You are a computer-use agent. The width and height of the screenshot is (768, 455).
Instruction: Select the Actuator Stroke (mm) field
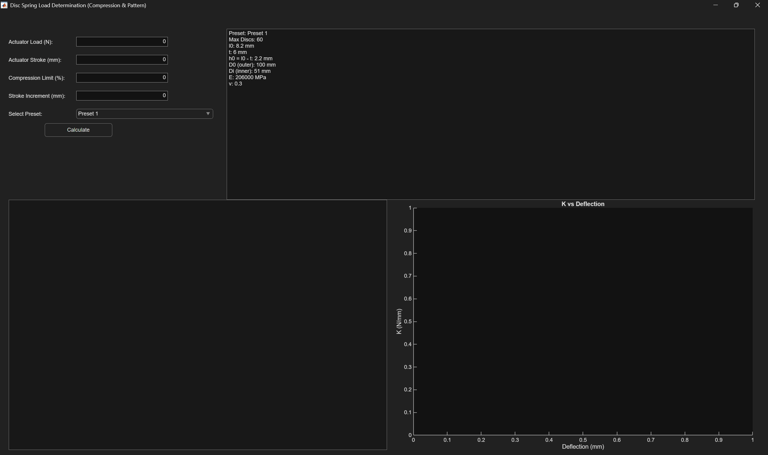(x=122, y=60)
